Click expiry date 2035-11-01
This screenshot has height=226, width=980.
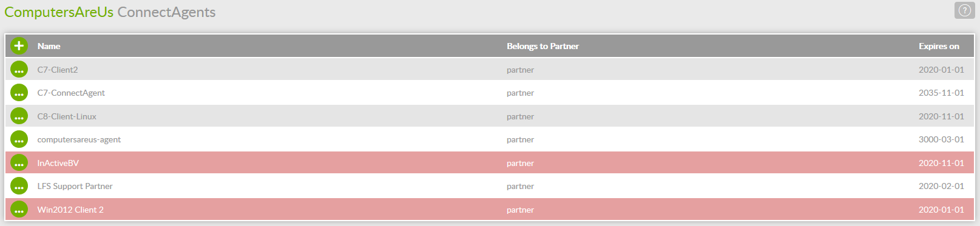(941, 93)
